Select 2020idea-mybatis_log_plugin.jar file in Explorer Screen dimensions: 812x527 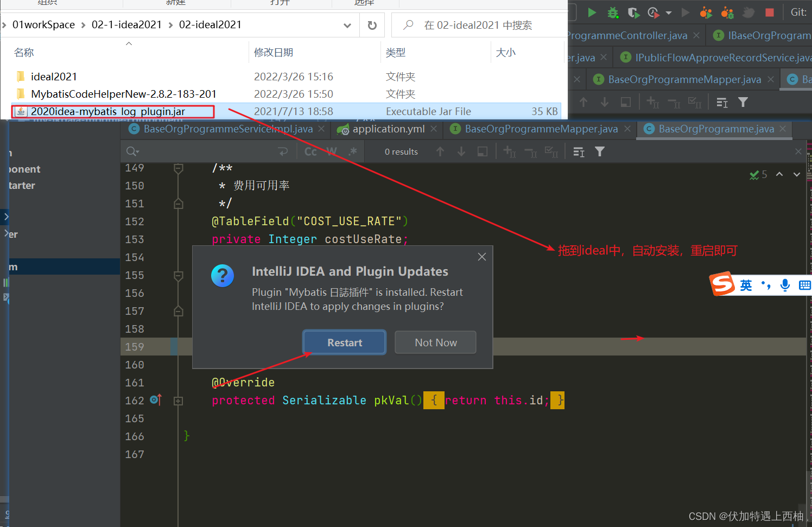coord(286,111)
